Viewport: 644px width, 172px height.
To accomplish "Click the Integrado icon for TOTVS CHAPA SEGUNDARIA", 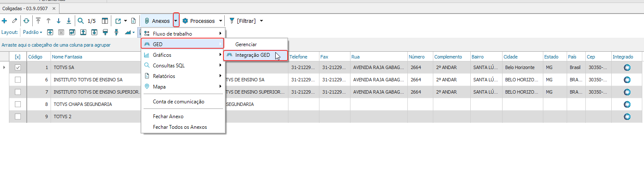I will 627,104.
